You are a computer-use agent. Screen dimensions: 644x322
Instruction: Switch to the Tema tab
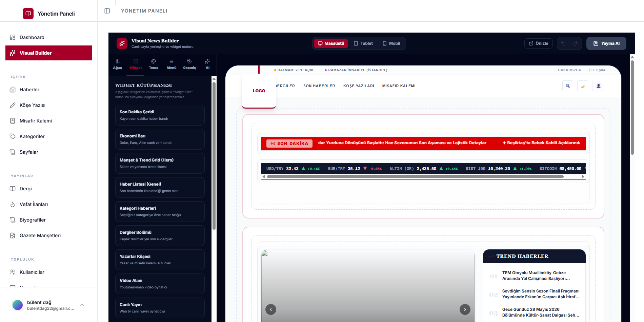point(154,64)
